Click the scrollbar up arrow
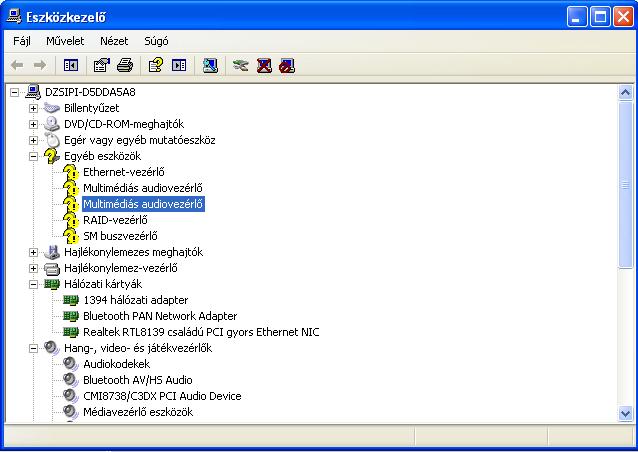 coord(625,92)
